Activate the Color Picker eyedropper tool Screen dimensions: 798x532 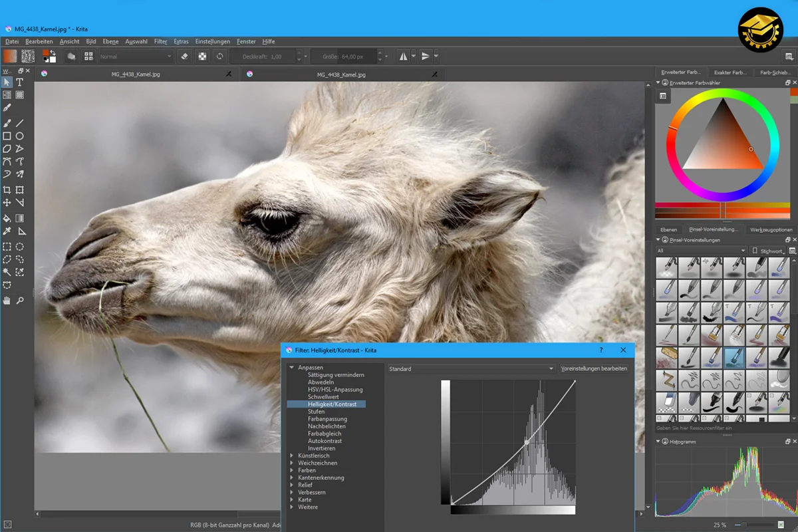pyautogui.click(x=7, y=231)
